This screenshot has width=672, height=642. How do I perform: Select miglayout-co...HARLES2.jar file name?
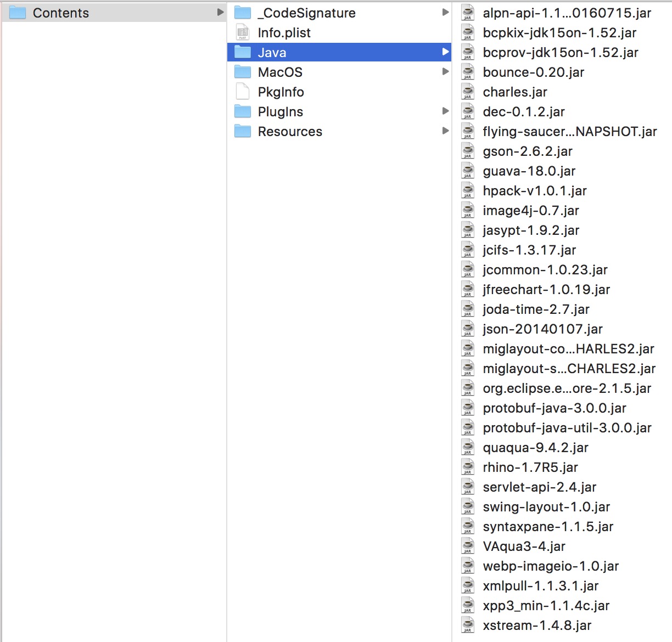pyautogui.click(x=568, y=349)
